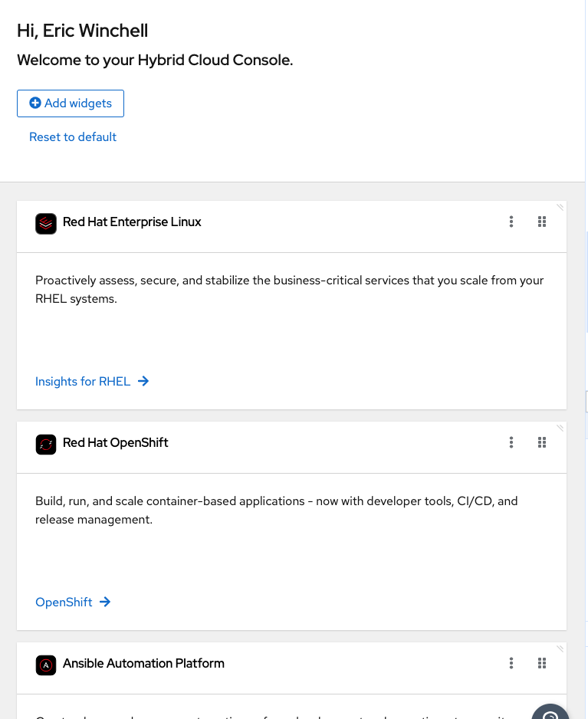Screen dimensions: 588x719
Task: Click the Red Hat Enterprise Linux card resize corner
Action: click(560, 207)
